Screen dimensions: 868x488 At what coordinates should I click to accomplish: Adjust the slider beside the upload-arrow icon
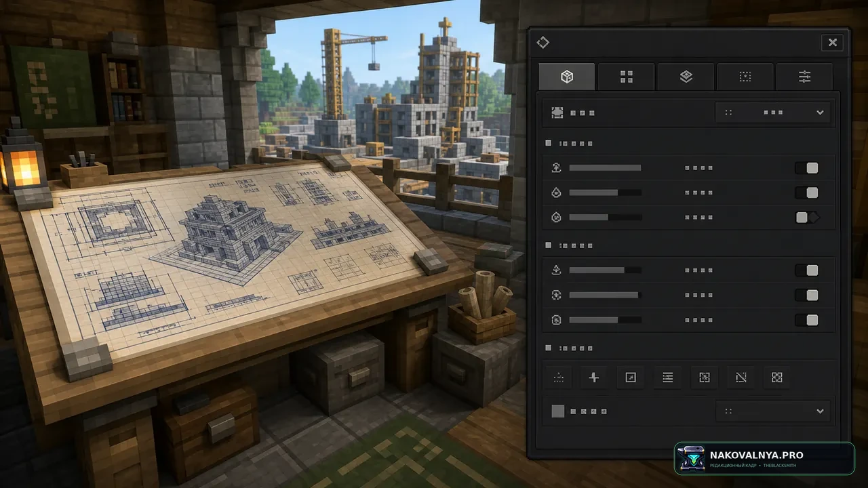pos(606,168)
